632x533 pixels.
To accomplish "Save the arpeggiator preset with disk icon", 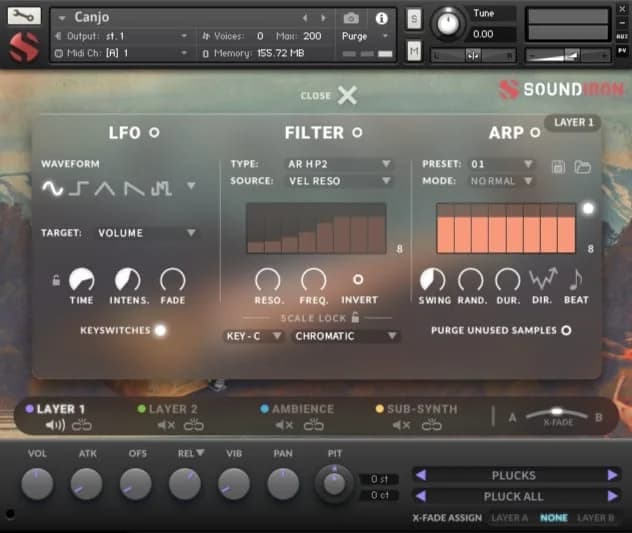I will 559,165.
